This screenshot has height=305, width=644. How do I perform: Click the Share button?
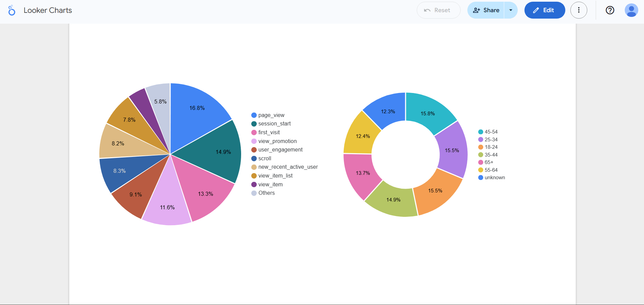tap(486, 10)
